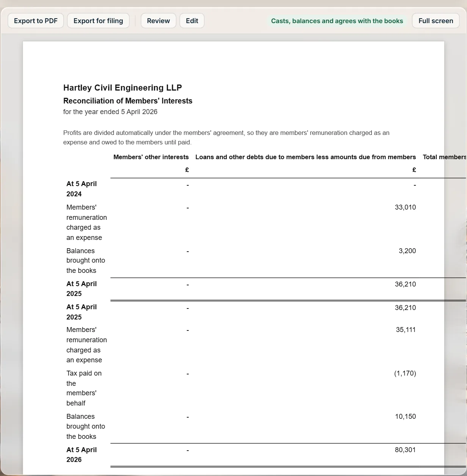Viewport: 467px width, 476px height.
Task: Switch to Edit mode
Action: click(x=192, y=21)
